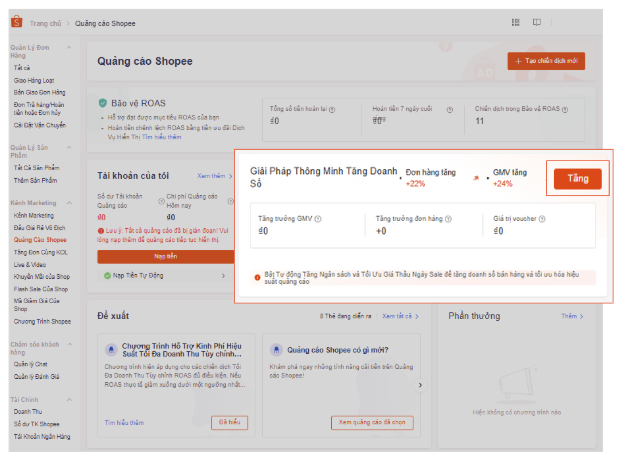This screenshot has width=619, height=459.
Task: Click help icon beside Số dư Tài khoản Quảng cáo
Action: point(161,201)
